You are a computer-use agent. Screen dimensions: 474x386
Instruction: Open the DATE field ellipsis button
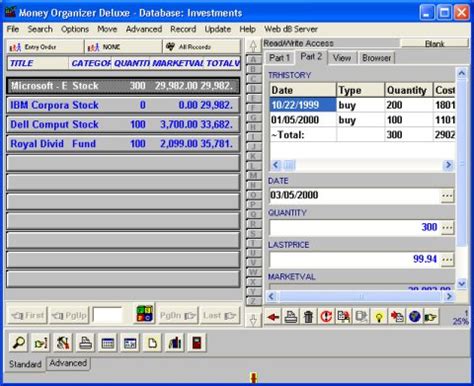[x=447, y=196]
